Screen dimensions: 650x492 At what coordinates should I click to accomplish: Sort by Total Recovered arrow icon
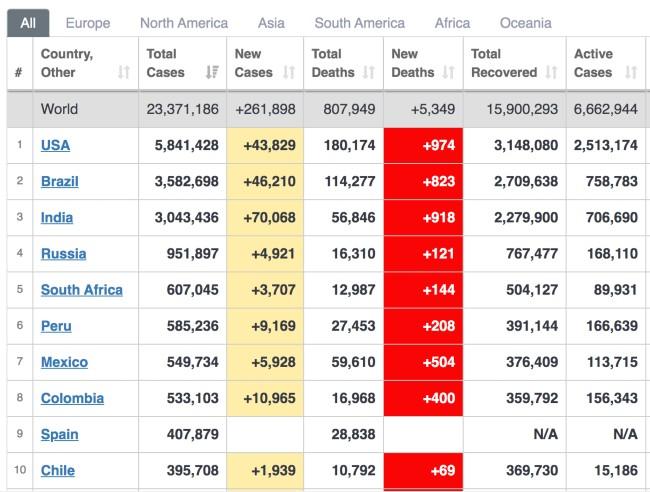(x=550, y=72)
